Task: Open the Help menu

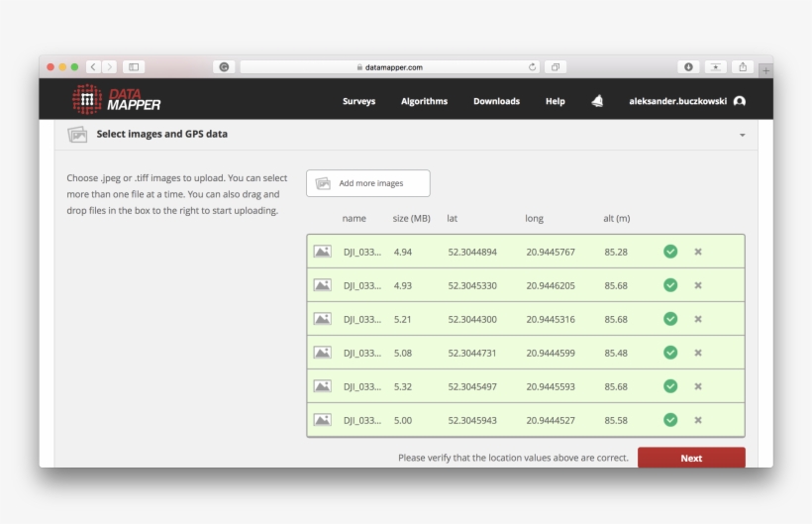Action: [x=556, y=101]
